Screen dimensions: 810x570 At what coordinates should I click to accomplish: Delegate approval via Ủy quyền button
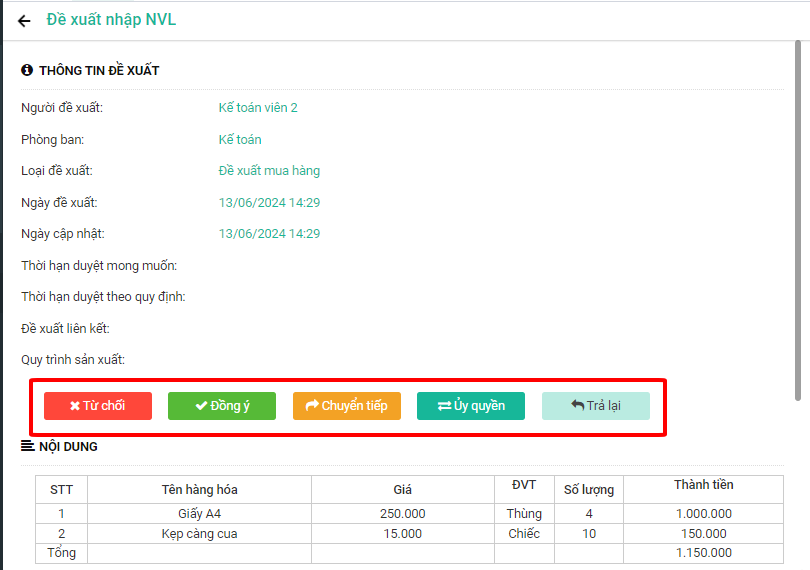pos(471,406)
